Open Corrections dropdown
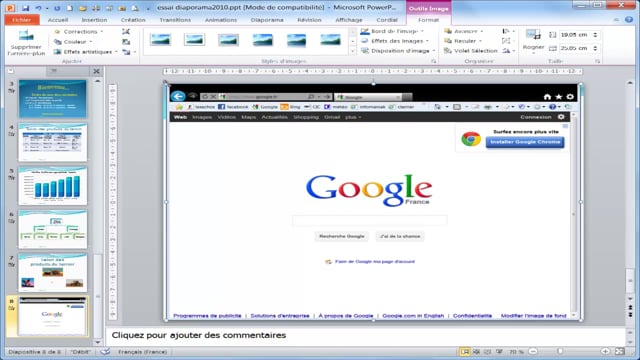Screen dimensions: 640x360 tap(79, 31)
